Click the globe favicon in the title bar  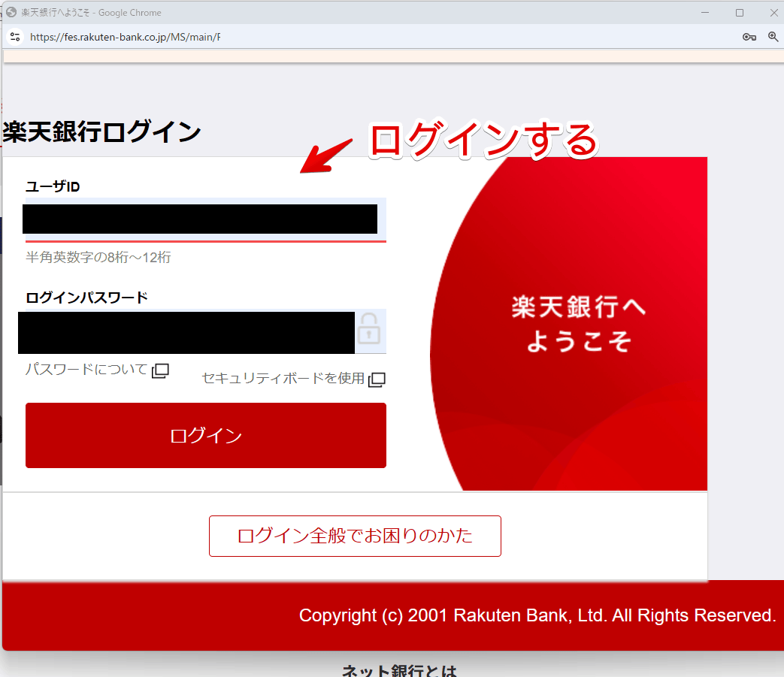click(11, 13)
